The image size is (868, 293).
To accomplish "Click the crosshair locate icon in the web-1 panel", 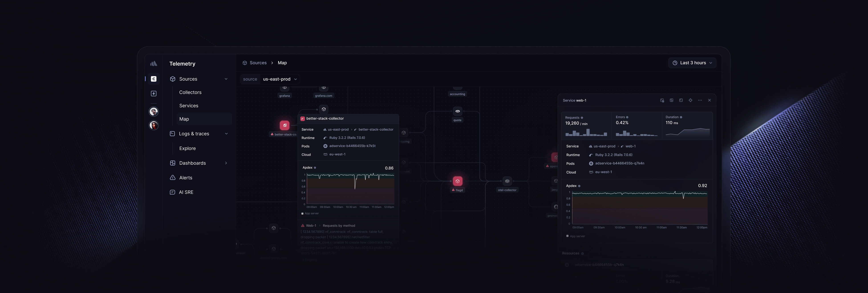I will [690, 100].
